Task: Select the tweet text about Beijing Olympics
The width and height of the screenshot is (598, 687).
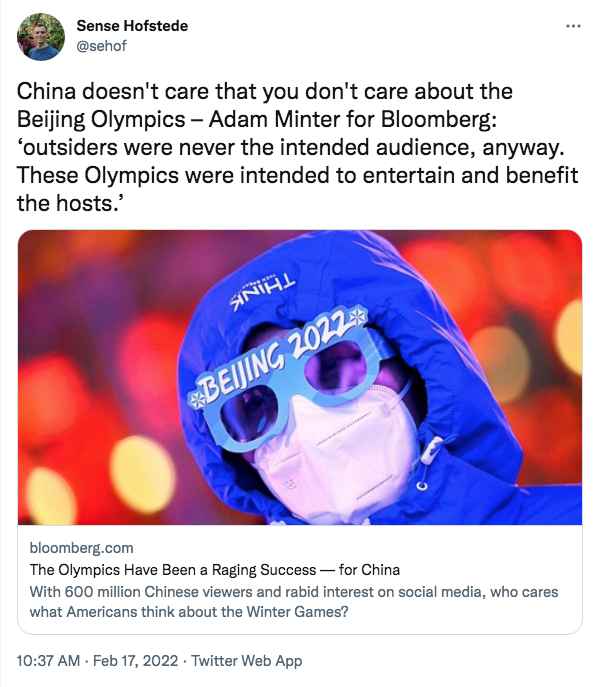Action: point(297,147)
